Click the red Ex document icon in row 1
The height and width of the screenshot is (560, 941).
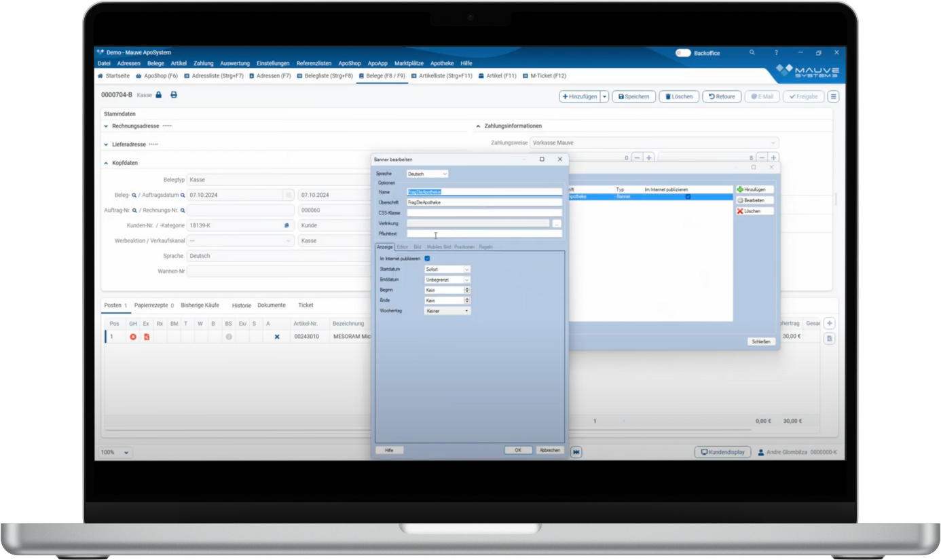click(x=147, y=337)
